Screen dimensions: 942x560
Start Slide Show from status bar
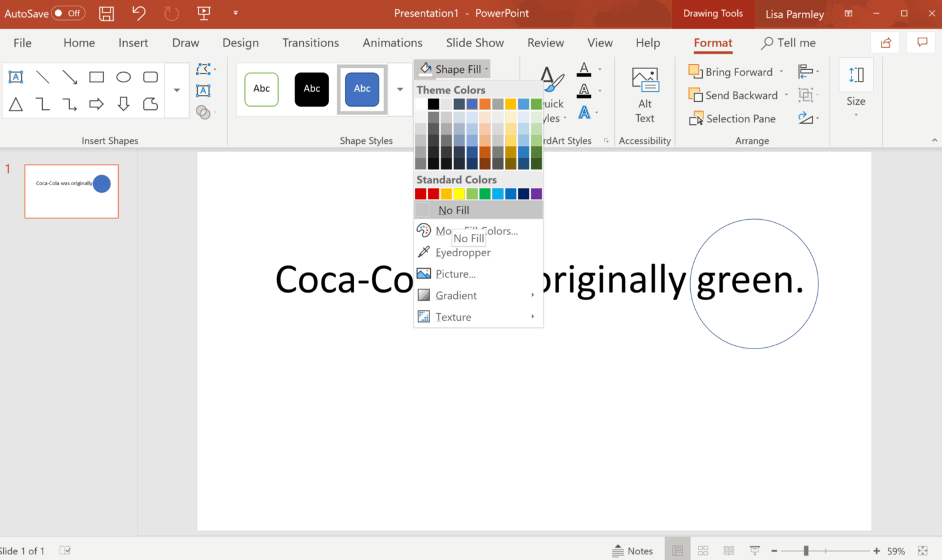(755, 551)
